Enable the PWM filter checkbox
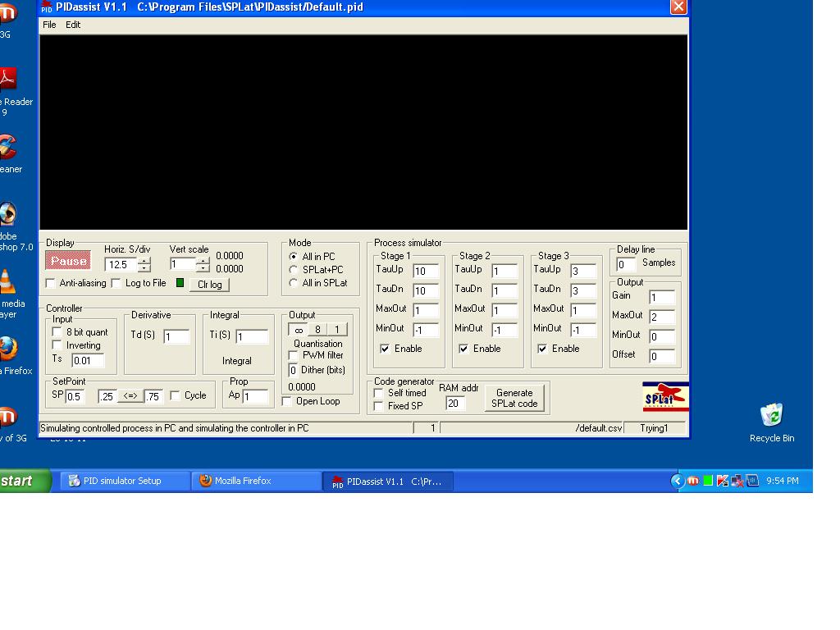 click(293, 355)
